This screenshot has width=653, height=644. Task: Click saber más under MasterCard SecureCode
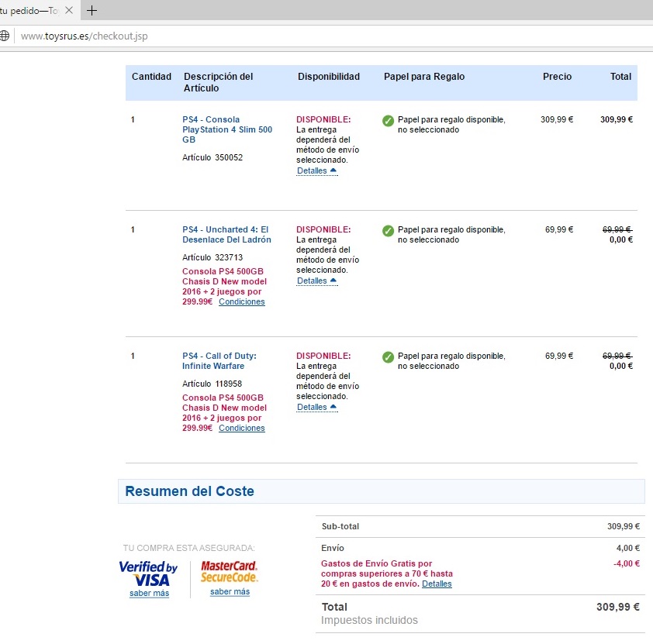[230, 592]
